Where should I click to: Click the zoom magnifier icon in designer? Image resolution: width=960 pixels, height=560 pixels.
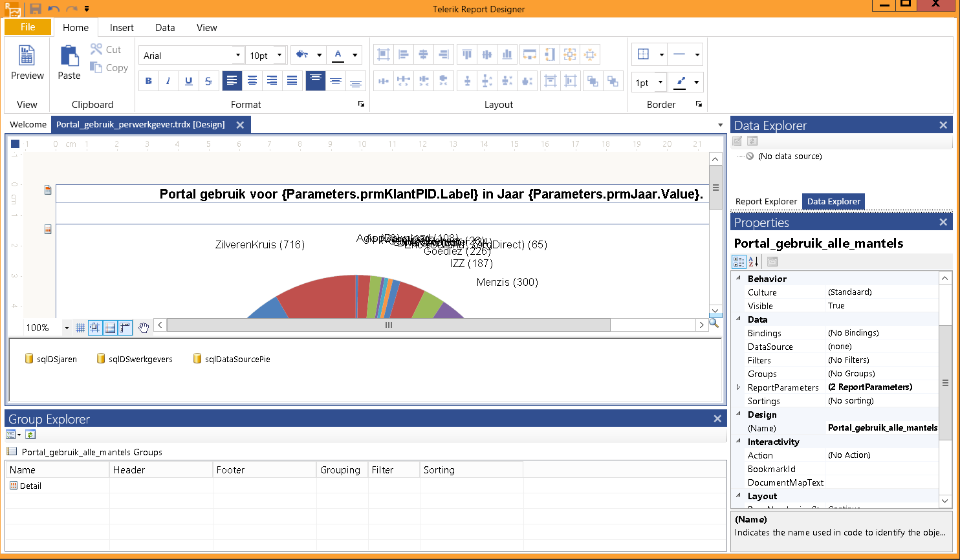click(714, 323)
